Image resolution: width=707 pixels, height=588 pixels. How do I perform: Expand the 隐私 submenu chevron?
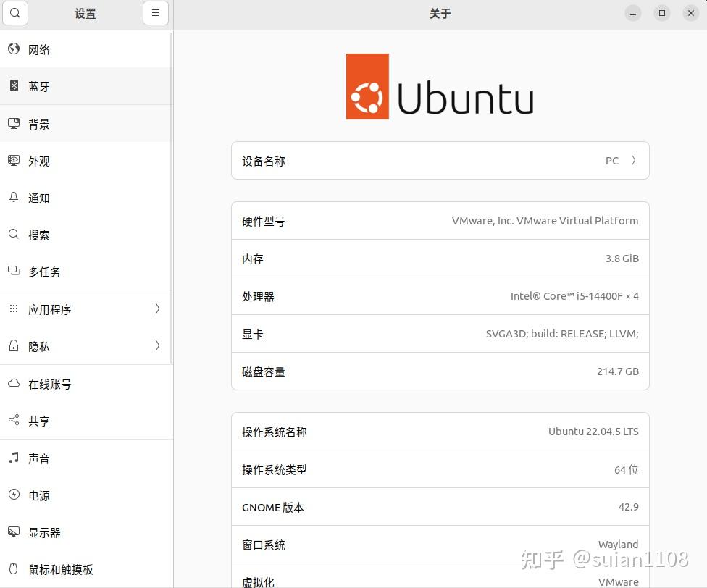pos(157,345)
